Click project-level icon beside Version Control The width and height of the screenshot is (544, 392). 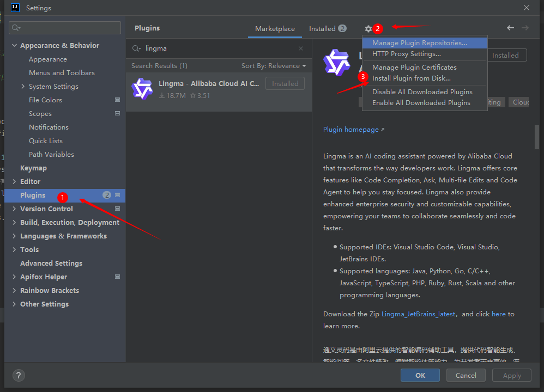click(x=117, y=209)
